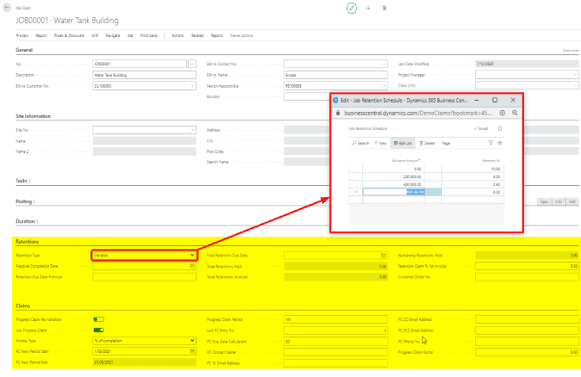Click New in the Job Retention Schedule toolbar
Screen dimensions: 581x377
tap(380, 143)
